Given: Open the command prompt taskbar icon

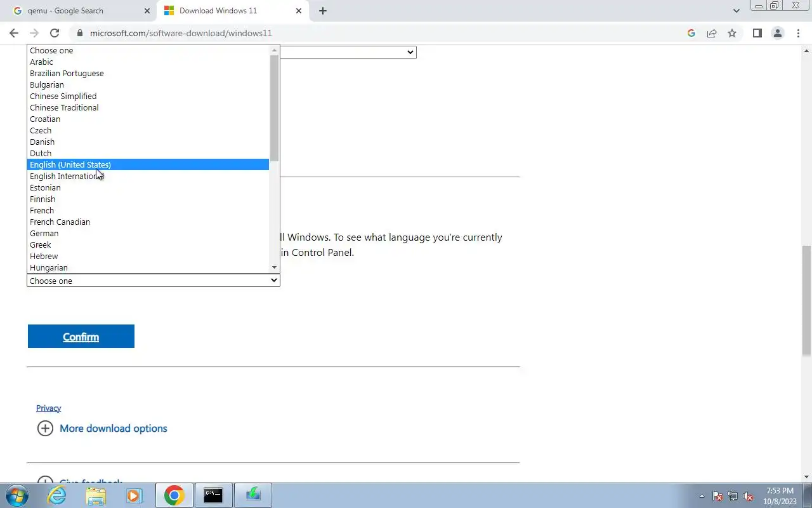Looking at the screenshot, I should tap(213, 495).
